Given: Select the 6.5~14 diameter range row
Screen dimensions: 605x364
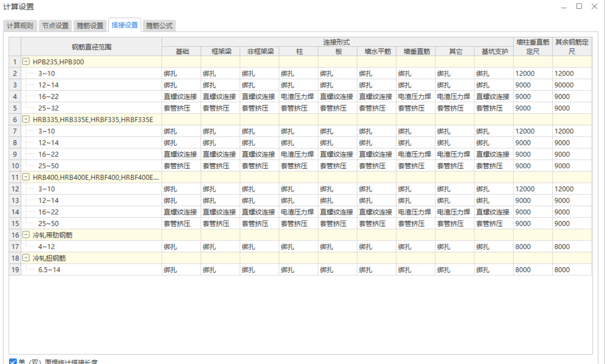Looking at the screenshot, I should [x=92, y=269].
